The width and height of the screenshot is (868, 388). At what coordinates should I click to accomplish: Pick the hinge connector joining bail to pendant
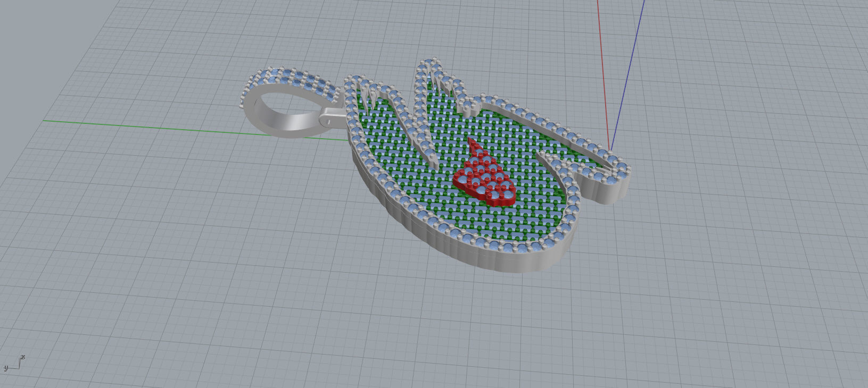[333, 117]
